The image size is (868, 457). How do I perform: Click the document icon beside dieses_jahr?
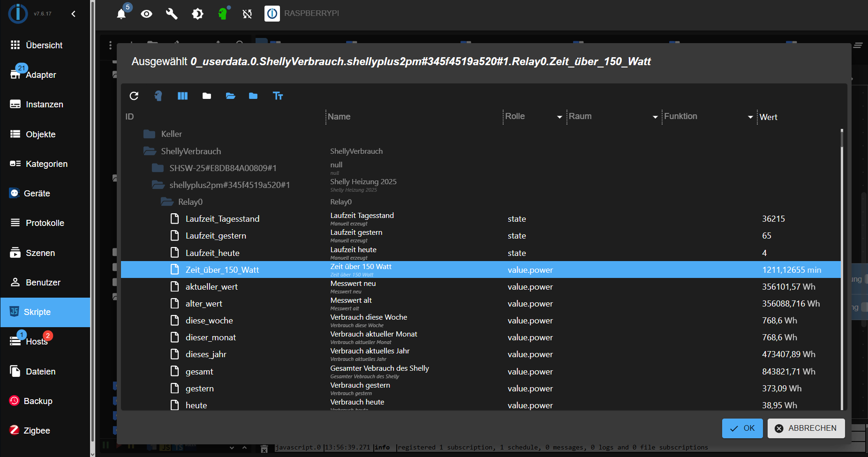click(x=175, y=354)
